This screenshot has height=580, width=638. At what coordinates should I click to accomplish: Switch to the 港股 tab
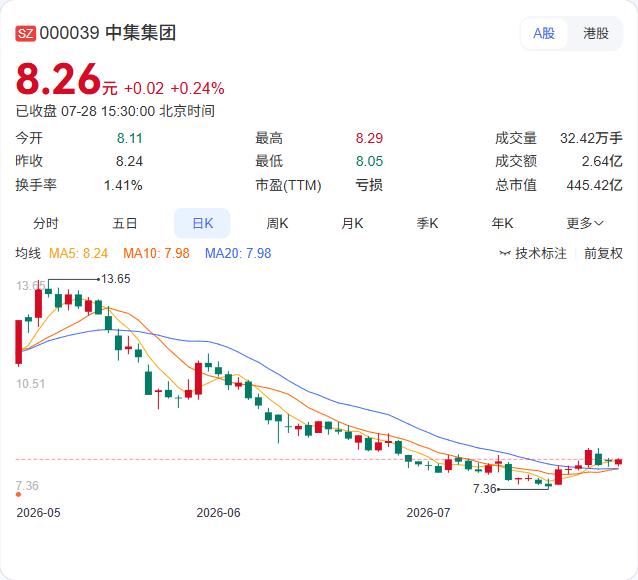pos(596,33)
